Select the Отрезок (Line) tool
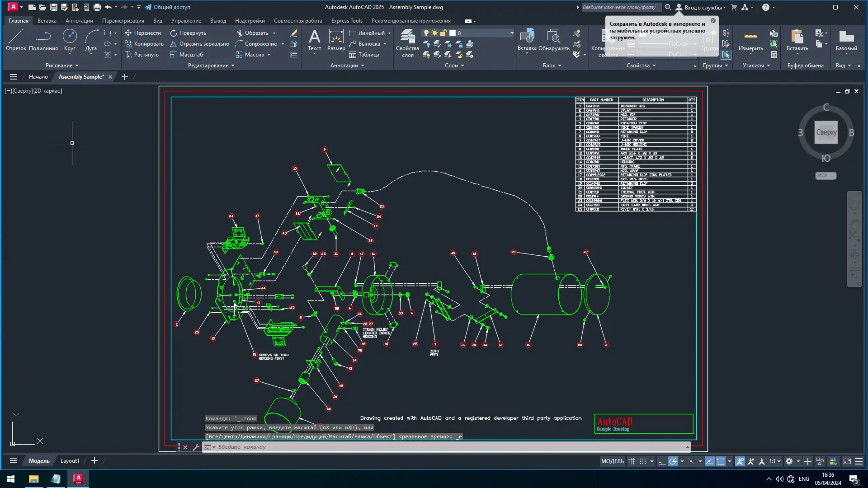 (16, 40)
